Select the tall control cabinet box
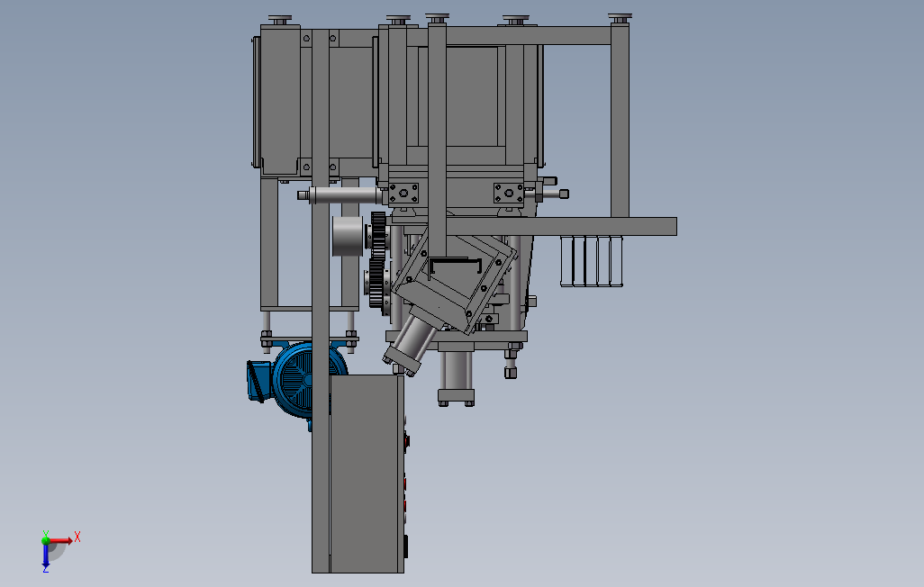This screenshot has height=587, width=924. click(x=367, y=474)
